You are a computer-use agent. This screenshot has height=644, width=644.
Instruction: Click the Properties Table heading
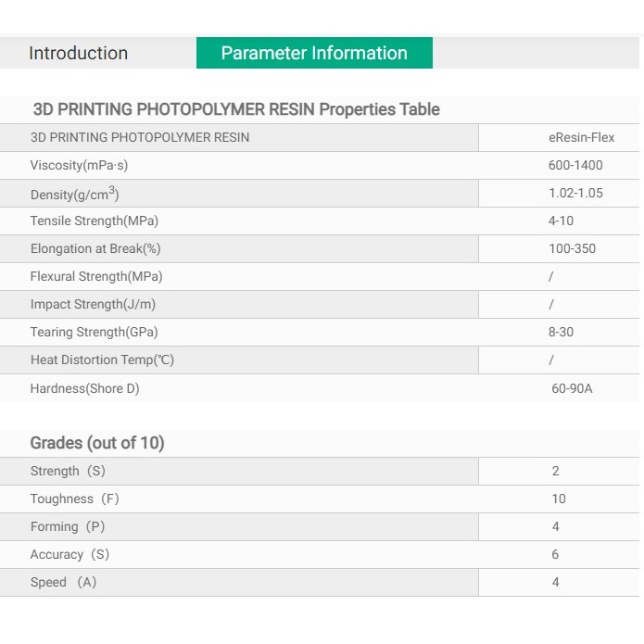[x=236, y=109]
